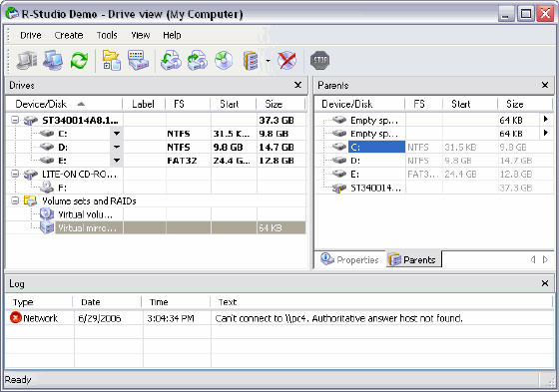
Task: Switch to the Parents tab
Action: [x=414, y=259]
